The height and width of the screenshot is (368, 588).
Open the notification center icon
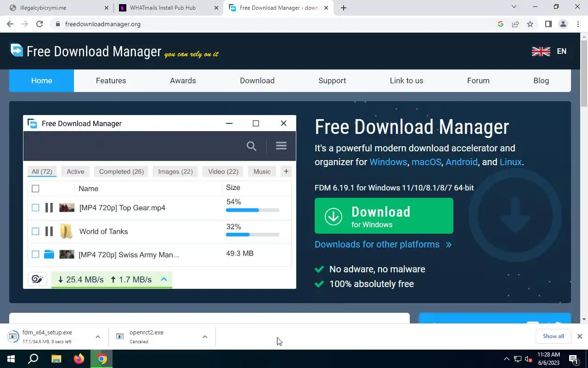tap(573, 359)
